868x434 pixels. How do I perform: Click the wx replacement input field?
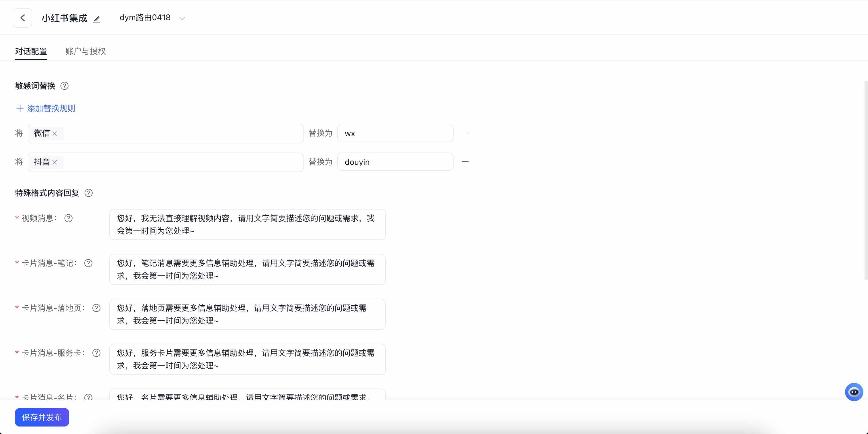395,133
